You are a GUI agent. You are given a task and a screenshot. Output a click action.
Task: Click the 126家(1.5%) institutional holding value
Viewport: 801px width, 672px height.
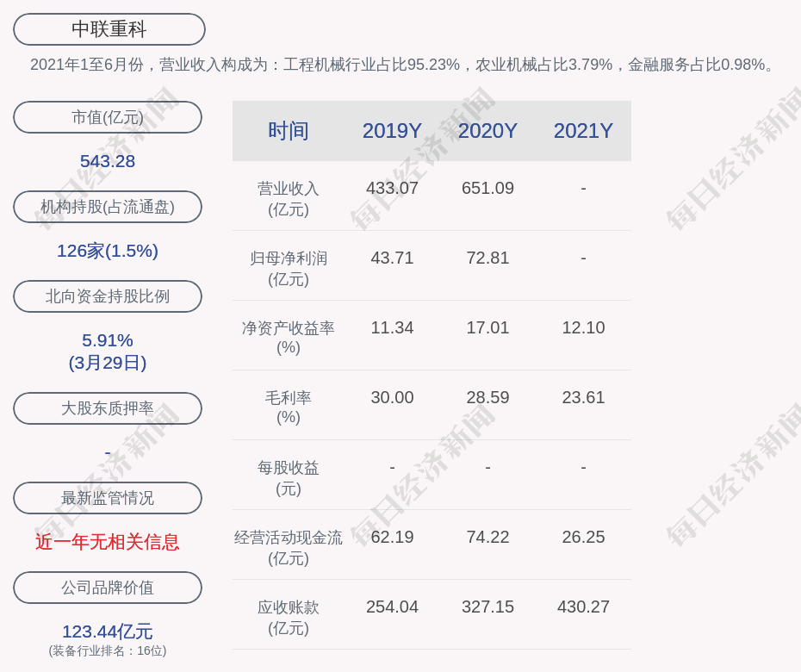point(108,251)
